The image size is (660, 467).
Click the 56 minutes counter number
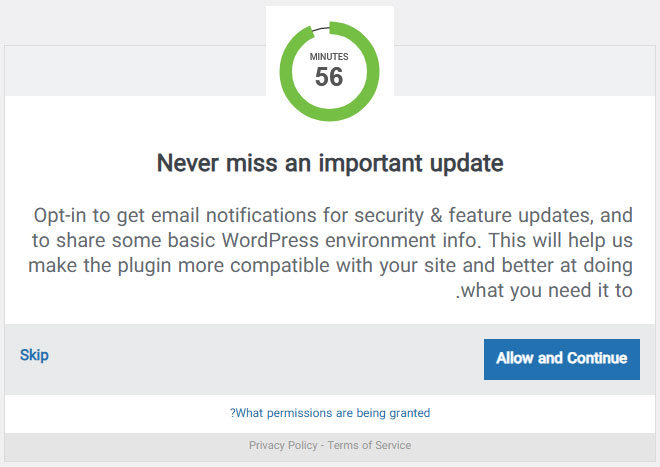point(329,77)
